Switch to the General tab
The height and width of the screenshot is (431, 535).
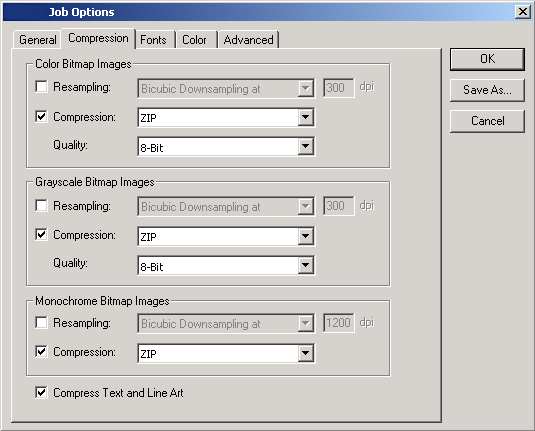pos(37,40)
